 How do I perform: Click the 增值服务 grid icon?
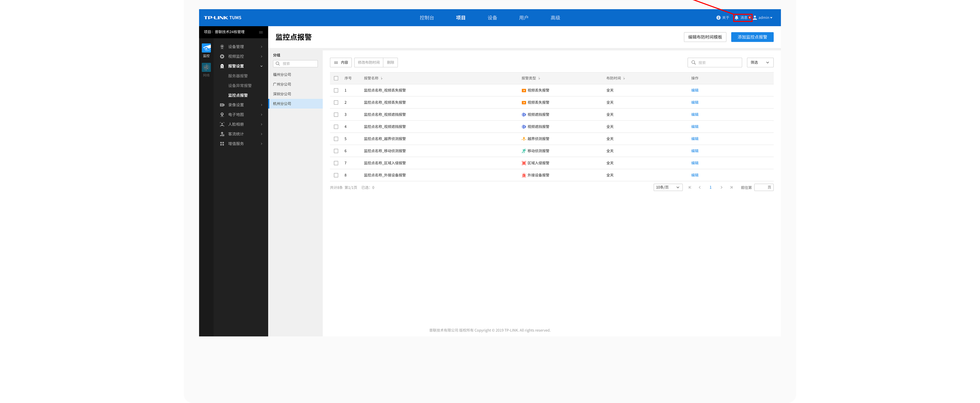click(222, 144)
